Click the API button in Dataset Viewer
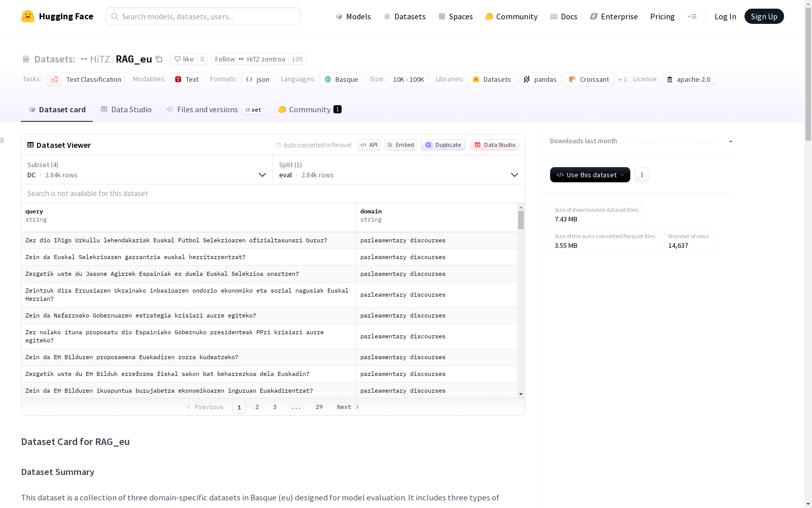Viewport: 812px width, 508px height. point(369,145)
